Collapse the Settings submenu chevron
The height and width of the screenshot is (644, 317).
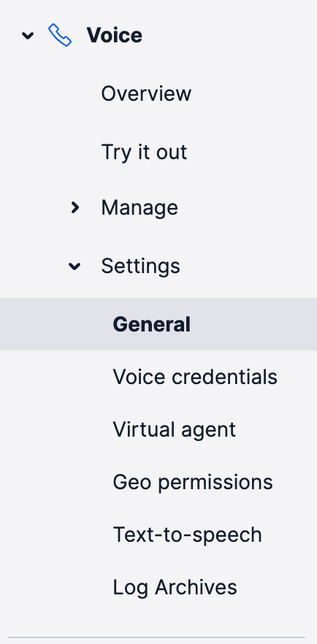(75, 267)
